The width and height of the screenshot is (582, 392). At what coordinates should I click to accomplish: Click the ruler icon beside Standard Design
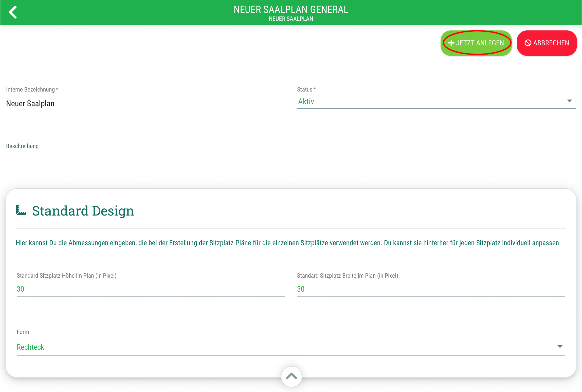[21, 210]
